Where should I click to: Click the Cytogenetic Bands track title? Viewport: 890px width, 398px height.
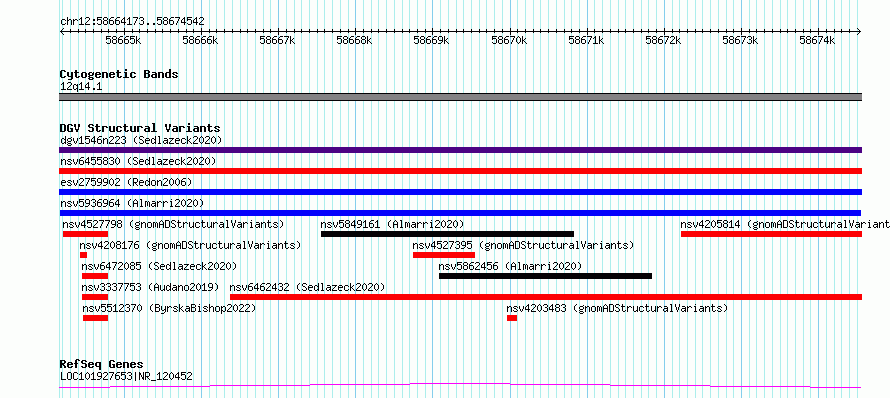[119, 74]
